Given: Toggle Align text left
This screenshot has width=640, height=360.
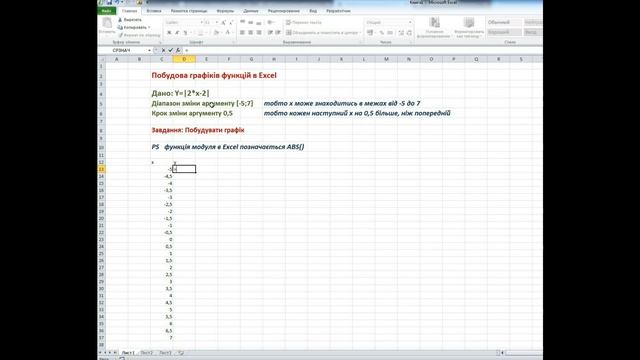Looking at the screenshot, I should pos(242,33).
